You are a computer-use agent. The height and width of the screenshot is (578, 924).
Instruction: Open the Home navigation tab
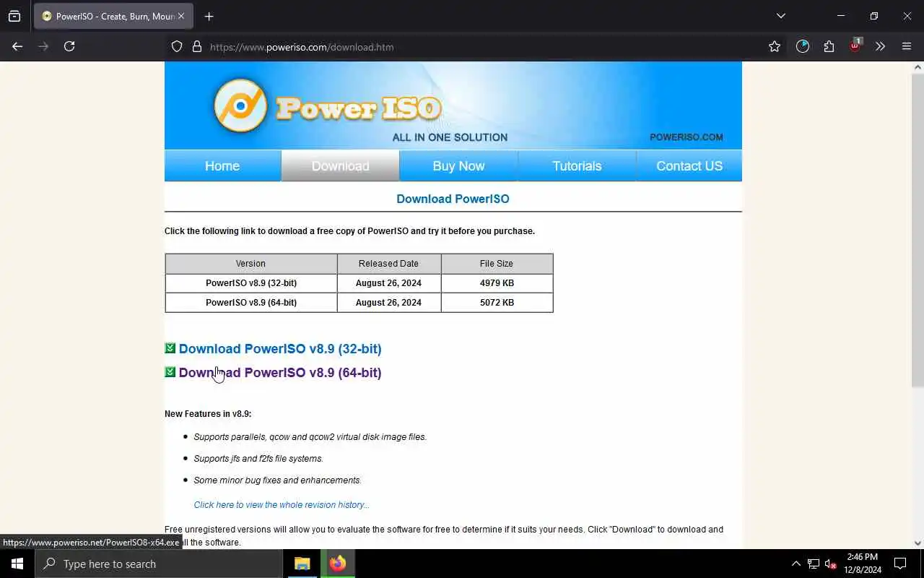pos(222,165)
